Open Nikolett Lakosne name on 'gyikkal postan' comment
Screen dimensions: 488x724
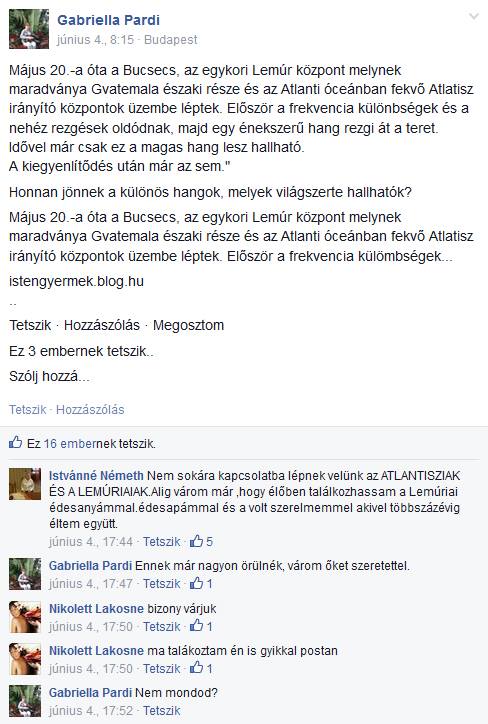coord(96,651)
